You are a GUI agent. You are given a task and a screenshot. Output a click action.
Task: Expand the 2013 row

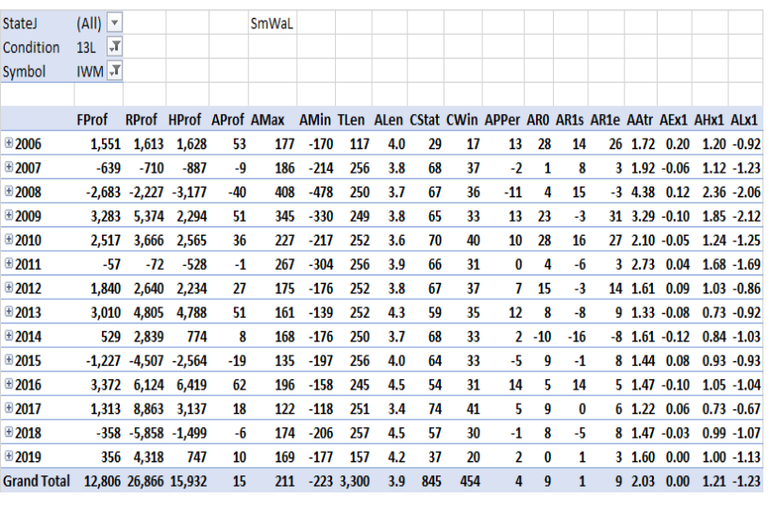tap(8, 311)
